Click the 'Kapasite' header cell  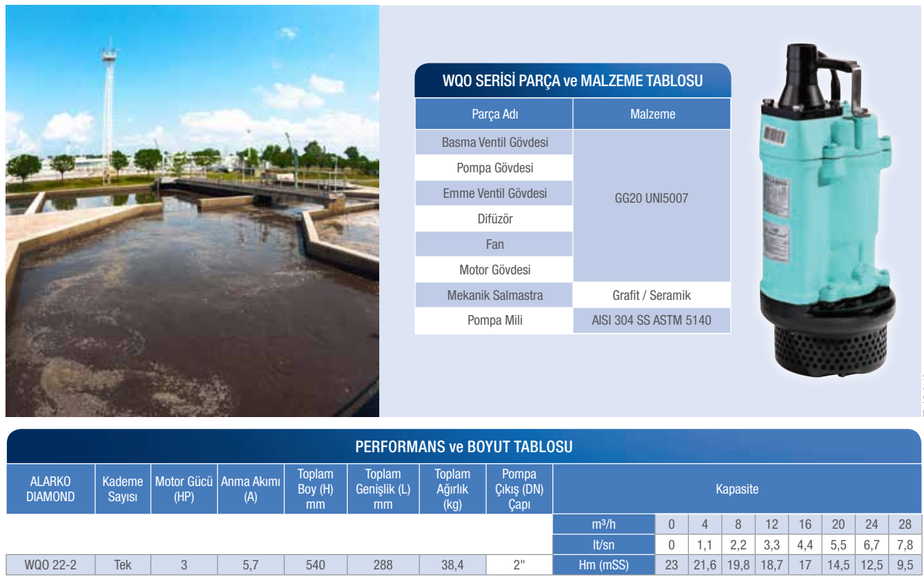click(737, 489)
